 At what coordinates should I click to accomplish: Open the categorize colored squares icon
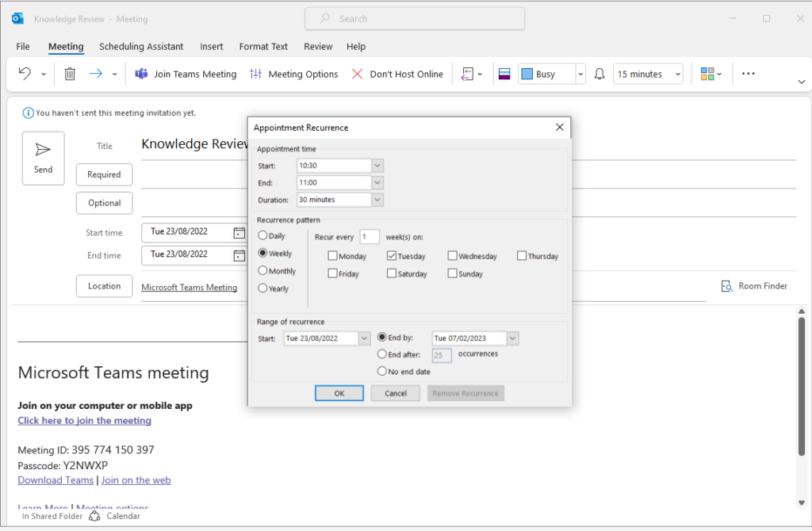(707, 74)
